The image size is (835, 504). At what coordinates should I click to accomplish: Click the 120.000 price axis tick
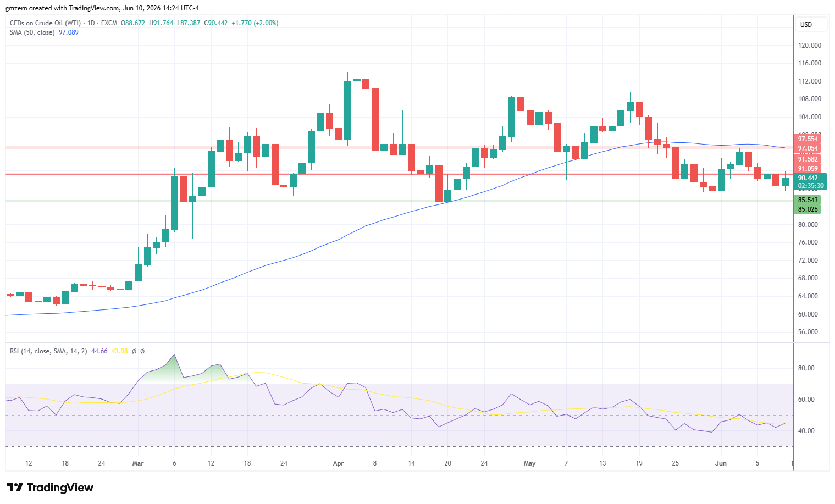coord(810,46)
